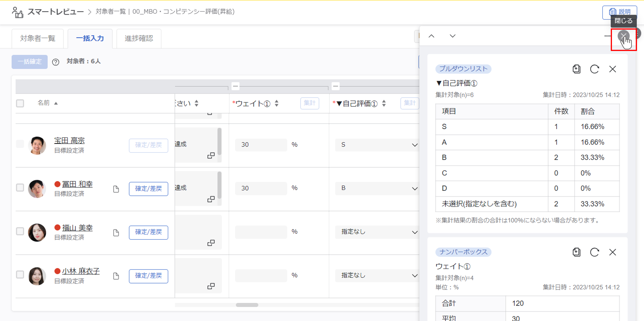This screenshot has height=321, width=644.
Task: Open 冨田 和幸 profile link
Action: pyautogui.click(x=77, y=184)
